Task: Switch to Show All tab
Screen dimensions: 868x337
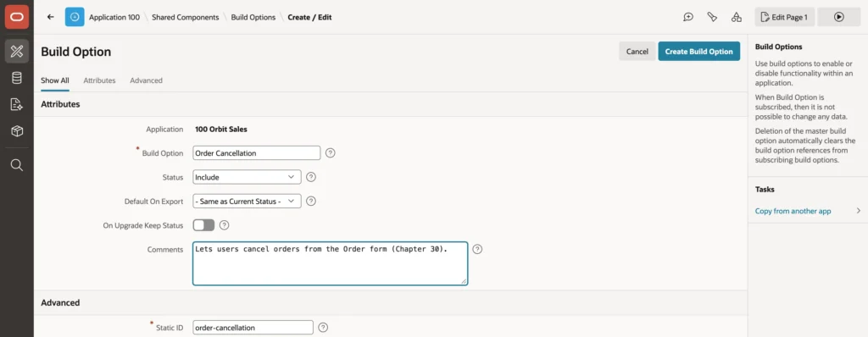Action: (x=55, y=80)
